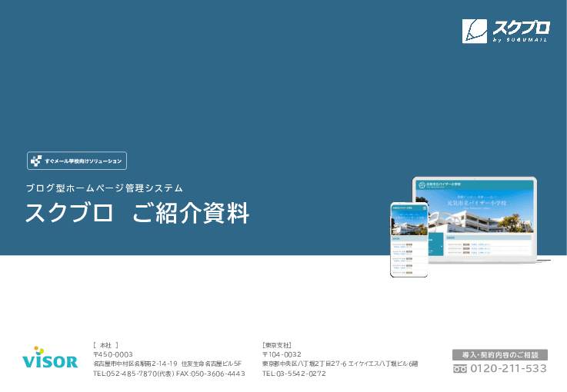Click the すぐメール学校向けソリューション badge
Viewport: 567px width, 392px height.
pyautogui.click(x=77, y=161)
